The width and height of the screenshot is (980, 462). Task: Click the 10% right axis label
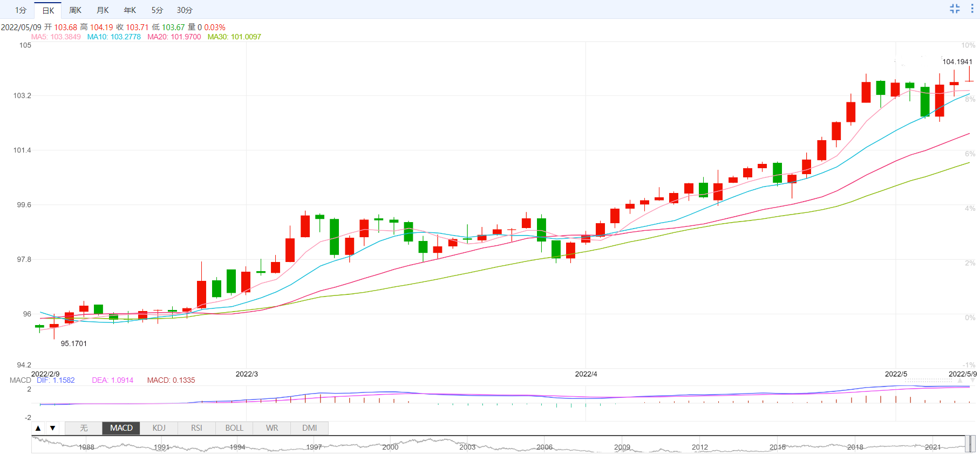pos(968,45)
